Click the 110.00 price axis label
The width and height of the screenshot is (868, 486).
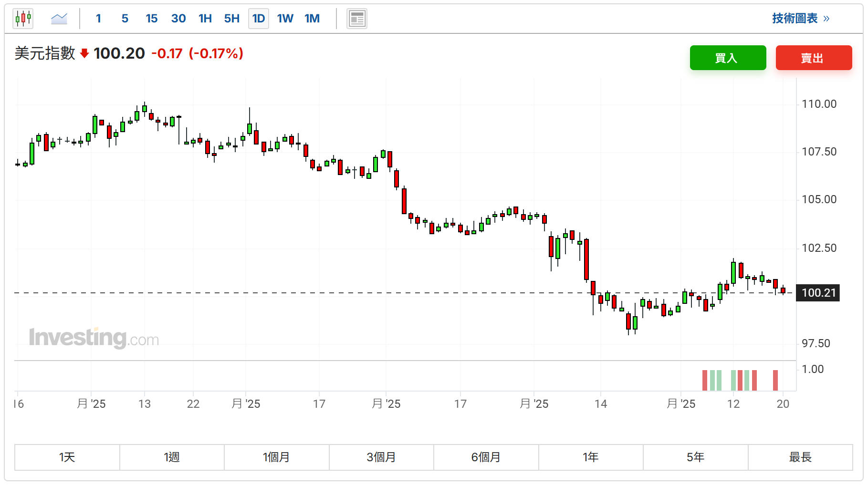819,104
